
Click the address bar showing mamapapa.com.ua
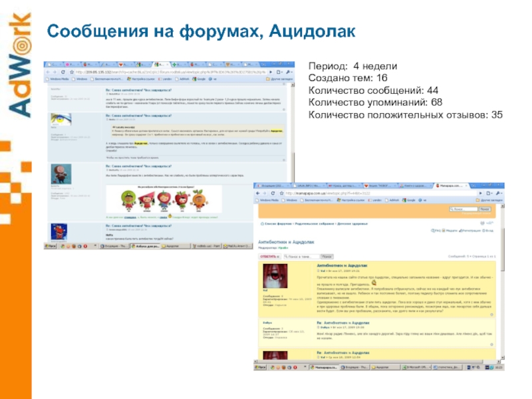click(x=380, y=193)
